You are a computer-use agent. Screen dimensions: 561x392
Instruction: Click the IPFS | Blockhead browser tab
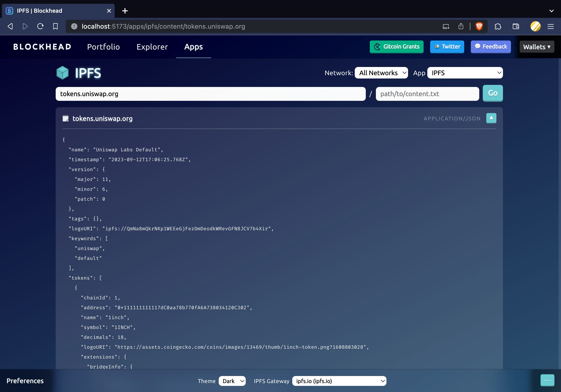click(x=58, y=11)
